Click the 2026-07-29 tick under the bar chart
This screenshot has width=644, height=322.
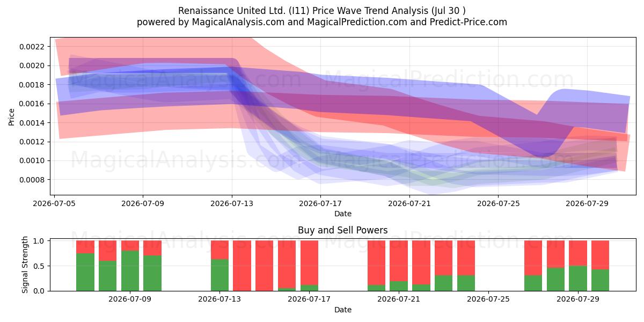click(x=578, y=299)
